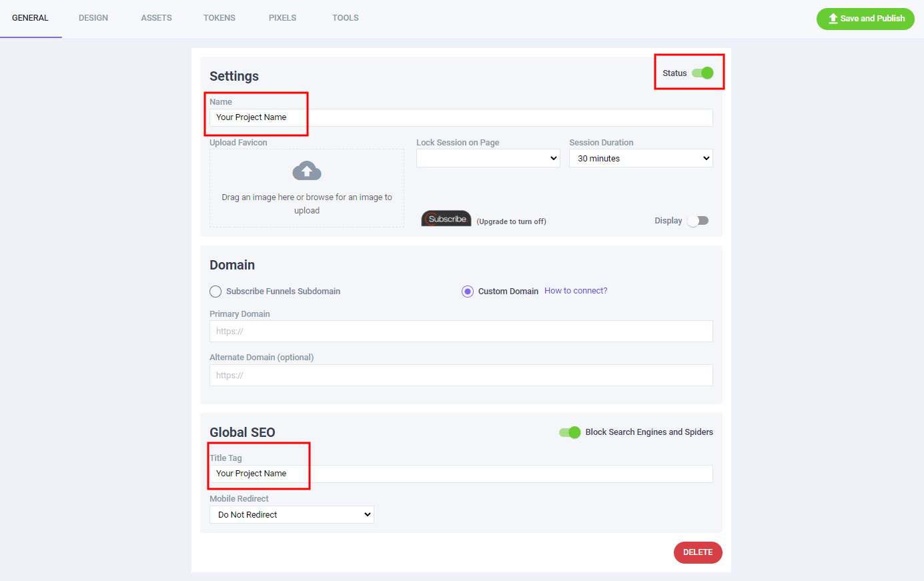Open the Assets tab
The width and height of the screenshot is (924, 581).
click(156, 18)
